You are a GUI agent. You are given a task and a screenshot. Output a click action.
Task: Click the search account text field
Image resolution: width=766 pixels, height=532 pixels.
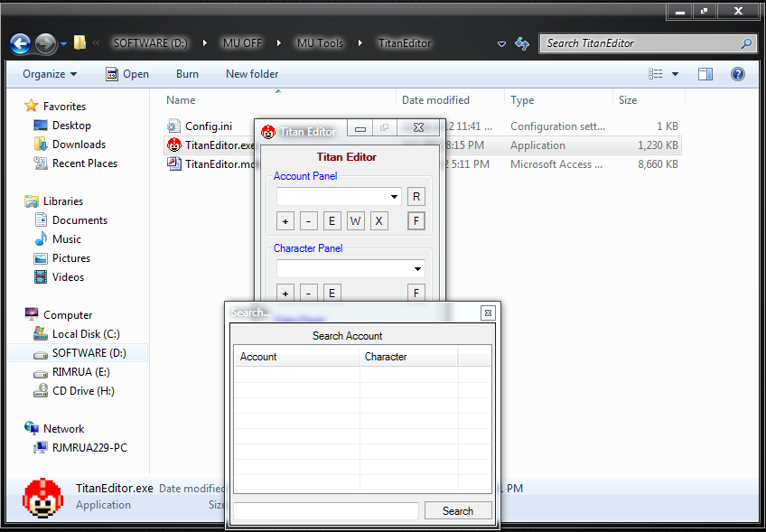click(x=325, y=510)
